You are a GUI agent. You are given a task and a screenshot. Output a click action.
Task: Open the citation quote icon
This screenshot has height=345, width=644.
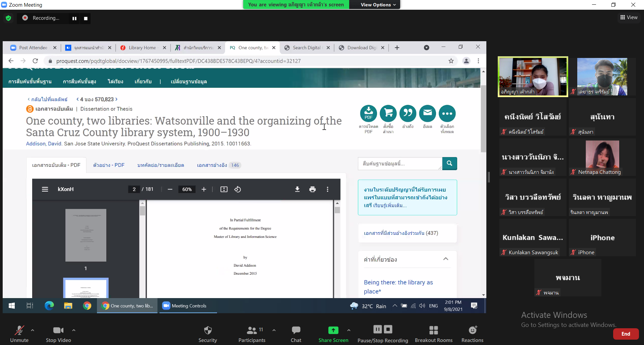tap(408, 114)
